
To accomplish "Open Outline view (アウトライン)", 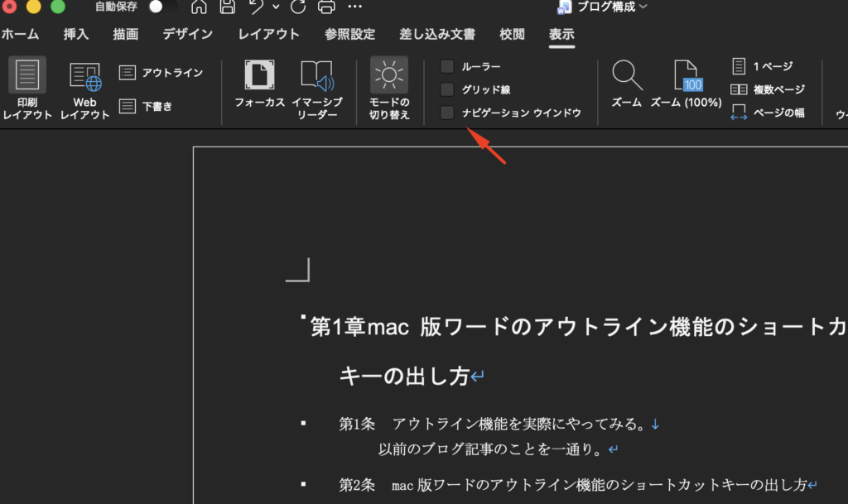I will (161, 73).
